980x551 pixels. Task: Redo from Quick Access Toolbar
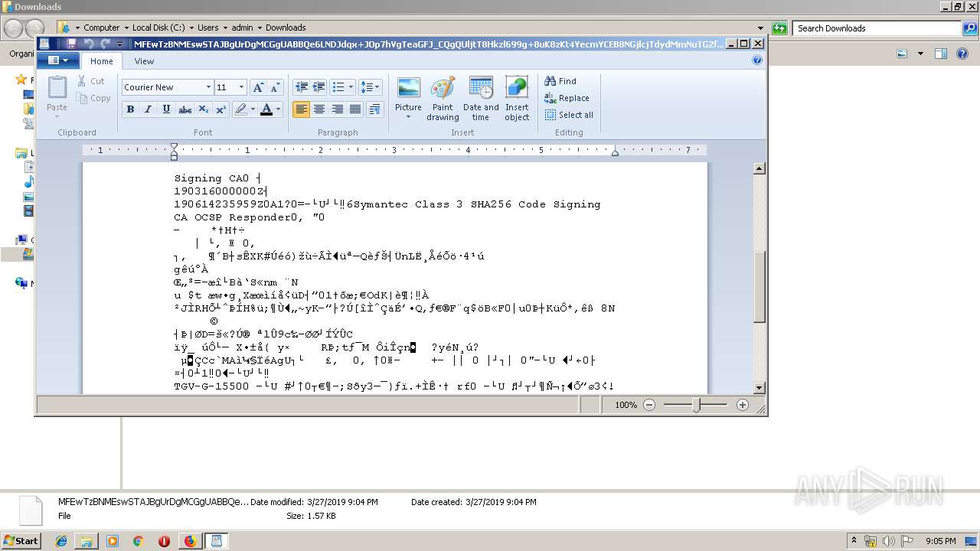pyautogui.click(x=105, y=44)
